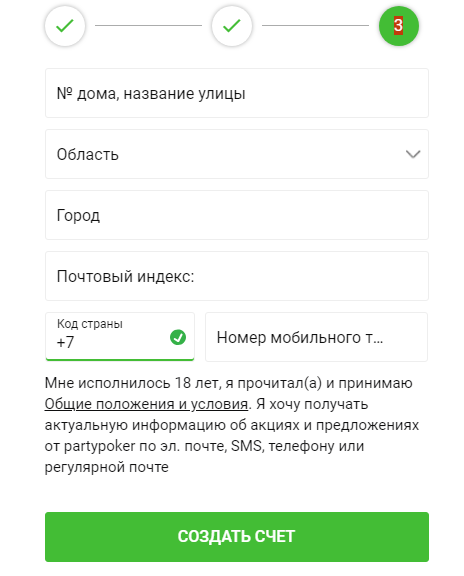Select the Почтовый индекс input
This screenshot has width=464, height=576.
pos(237,276)
